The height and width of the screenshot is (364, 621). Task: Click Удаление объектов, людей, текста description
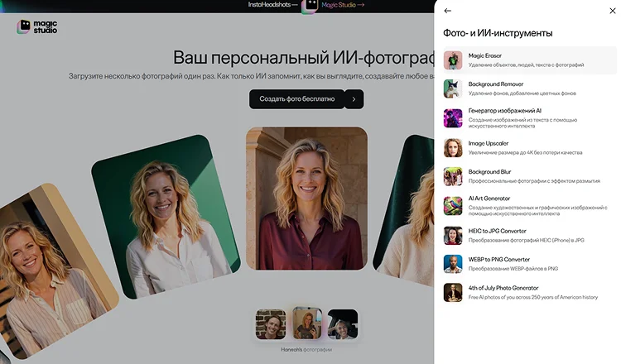(526, 65)
